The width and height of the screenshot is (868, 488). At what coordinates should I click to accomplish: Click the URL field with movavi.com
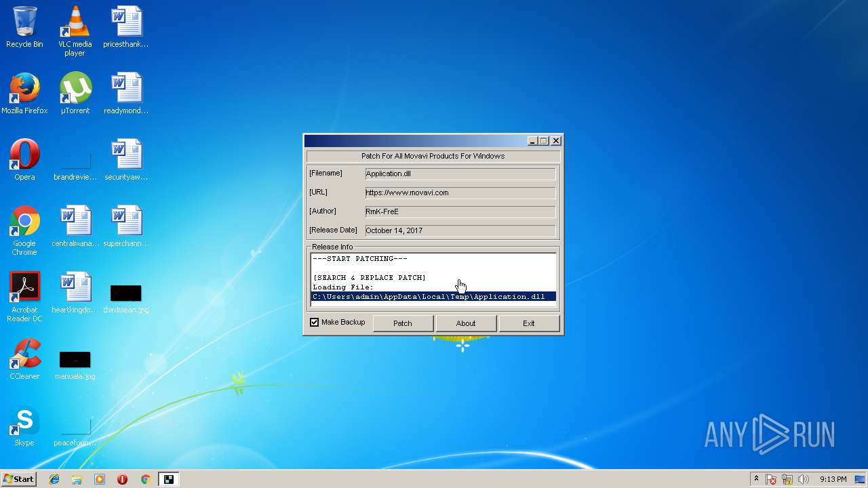[460, 192]
